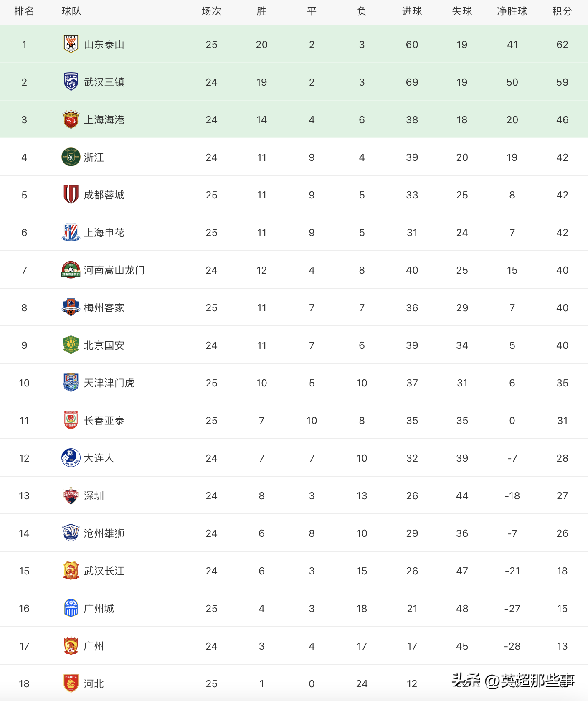Click the Dalian Pro blue circular logo
This screenshot has width=588, height=701.
click(71, 458)
